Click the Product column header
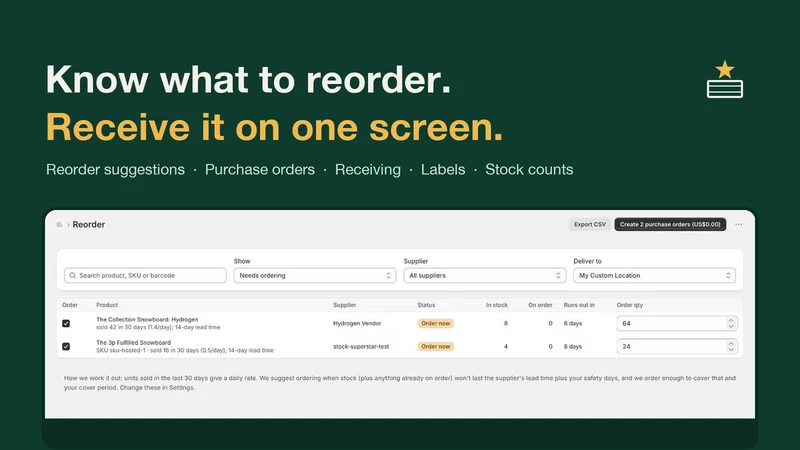The height and width of the screenshot is (450, 800). pos(107,305)
